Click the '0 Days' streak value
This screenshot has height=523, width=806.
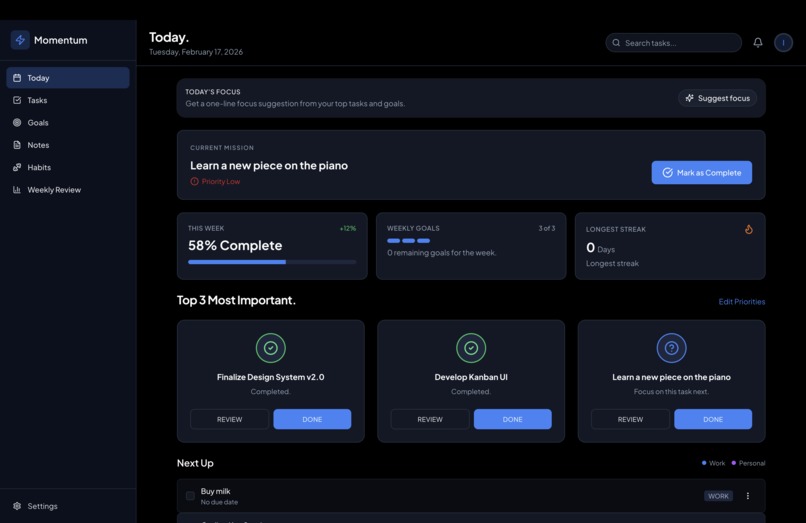[x=600, y=248]
